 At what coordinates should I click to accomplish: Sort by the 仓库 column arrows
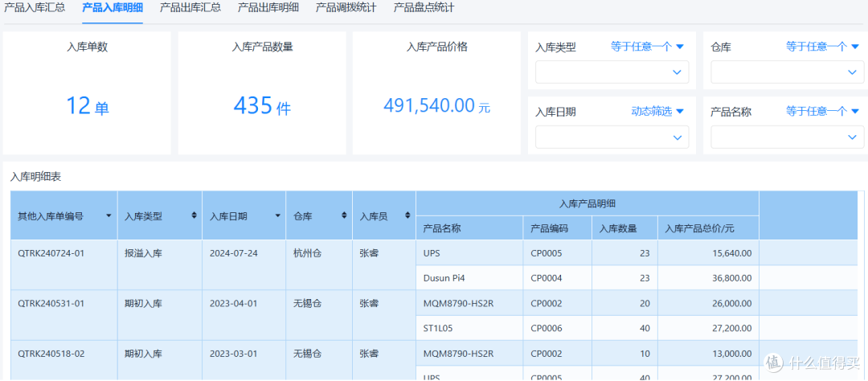point(344,215)
